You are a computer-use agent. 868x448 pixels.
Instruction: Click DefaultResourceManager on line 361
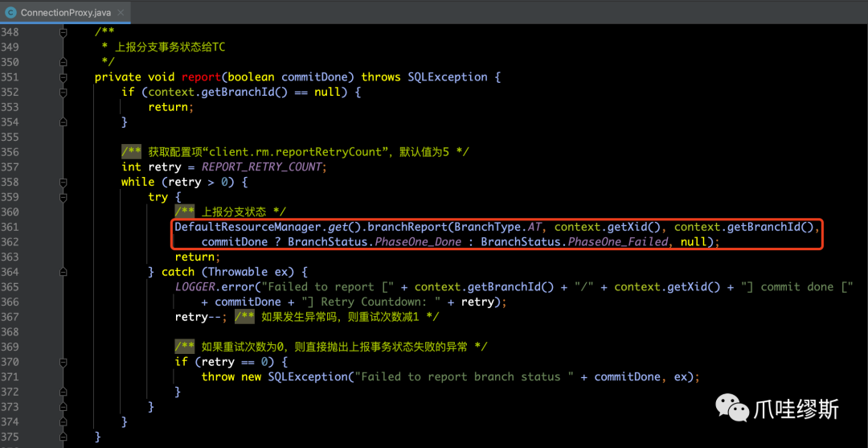tap(248, 227)
